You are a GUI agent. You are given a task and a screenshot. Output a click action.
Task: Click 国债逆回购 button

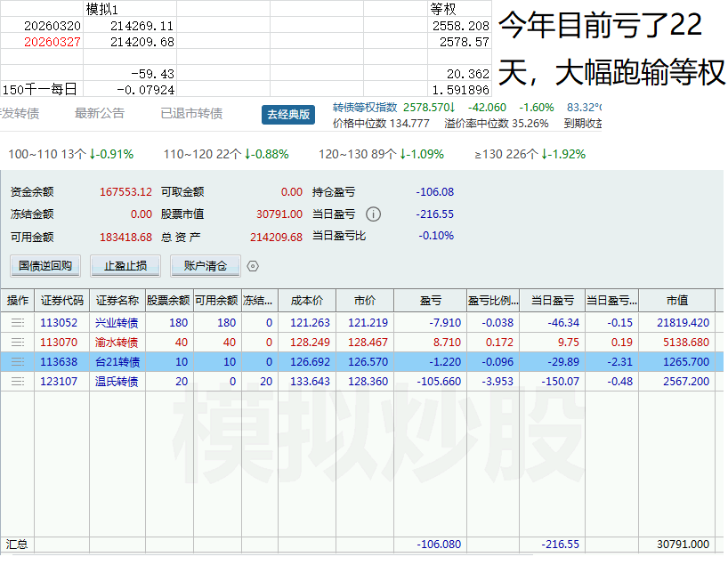pyautogui.click(x=45, y=265)
